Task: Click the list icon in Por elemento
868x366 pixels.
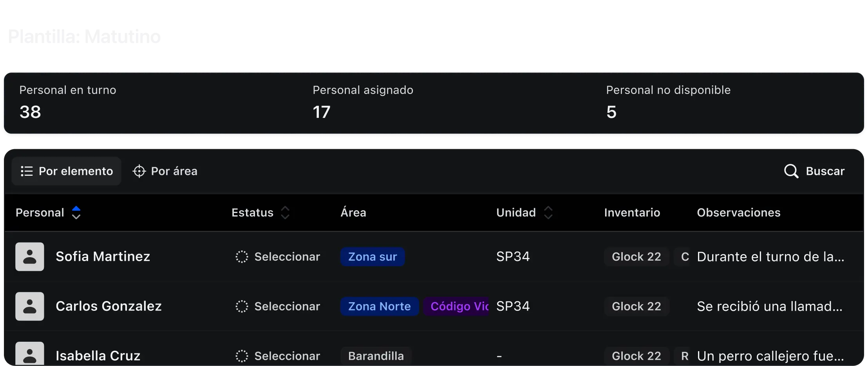Action: point(27,171)
